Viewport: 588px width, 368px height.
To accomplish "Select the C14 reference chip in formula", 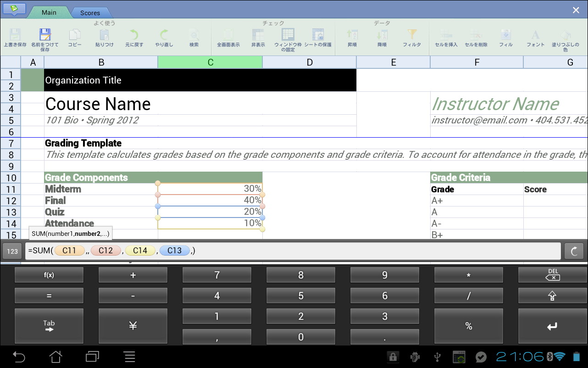I will 140,251.
